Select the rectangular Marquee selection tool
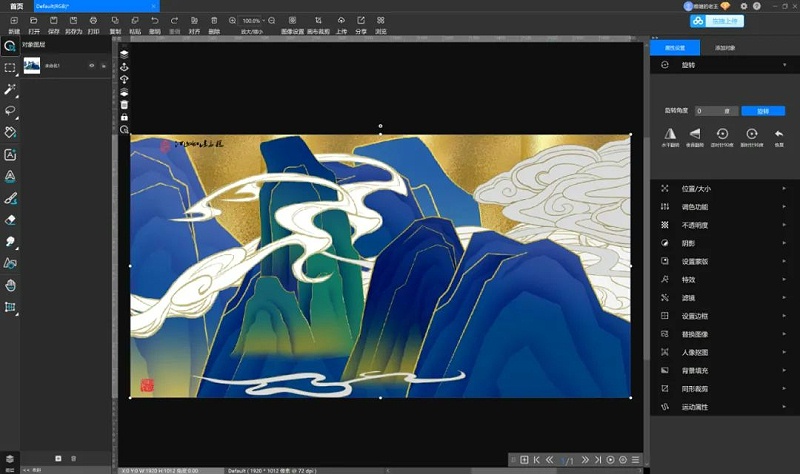Image resolution: width=800 pixels, height=474 pixels. 10,67
